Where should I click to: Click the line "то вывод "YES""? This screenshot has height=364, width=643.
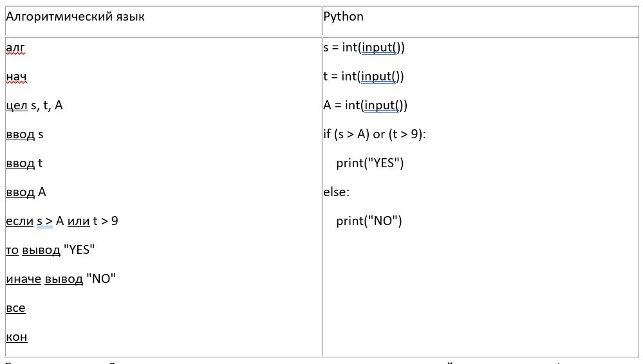(x=51, y=250)
